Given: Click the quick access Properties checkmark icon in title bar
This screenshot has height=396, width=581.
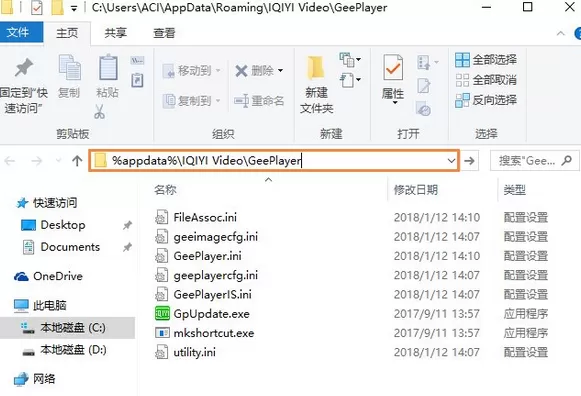Looking at the screenshot, I should pyautogui.click(x=36, y=7).
